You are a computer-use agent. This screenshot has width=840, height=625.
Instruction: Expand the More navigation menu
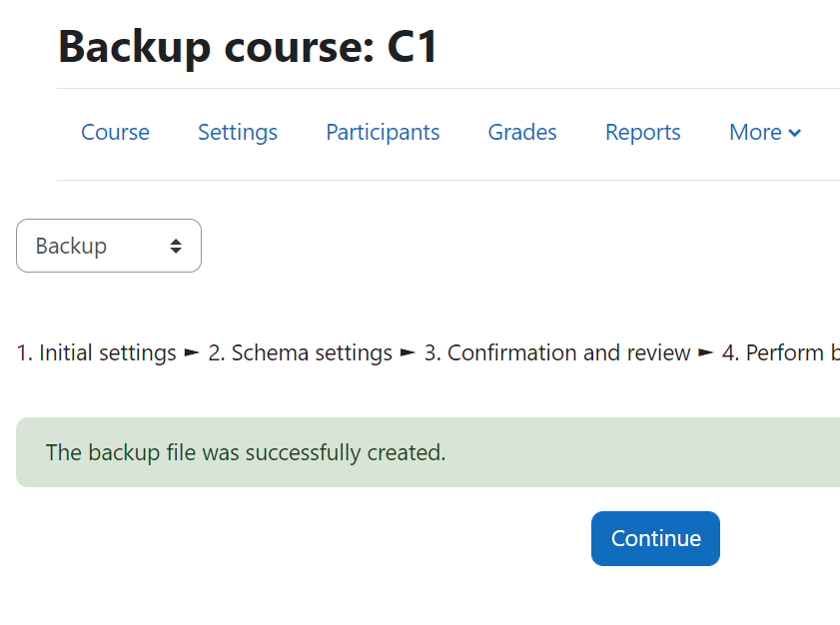pos(765,132)
